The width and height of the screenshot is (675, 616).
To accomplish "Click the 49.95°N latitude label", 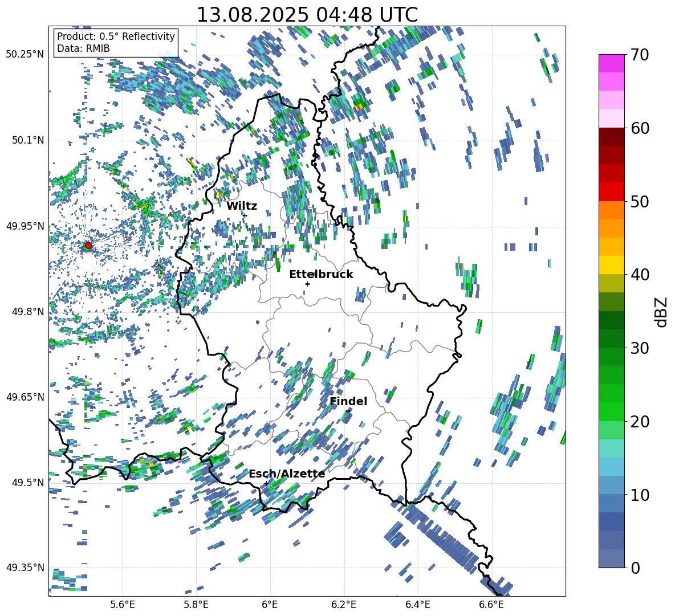I will [25, 226].
